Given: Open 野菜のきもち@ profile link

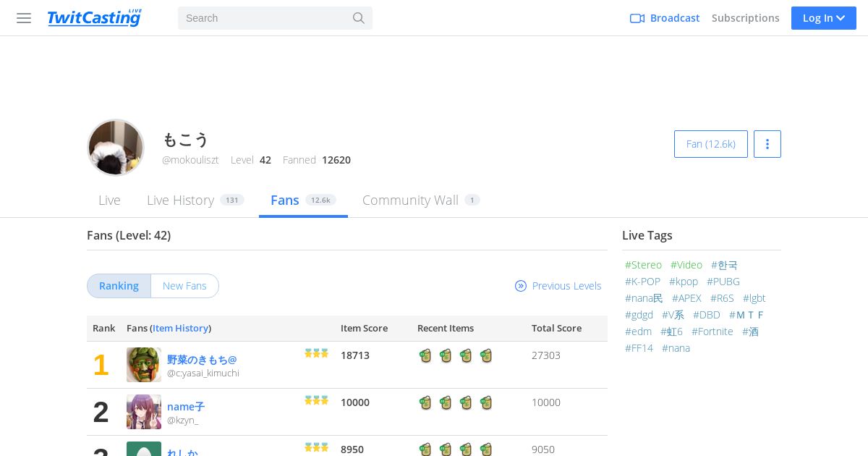Looking at the screenshot, I should point(202,360).
